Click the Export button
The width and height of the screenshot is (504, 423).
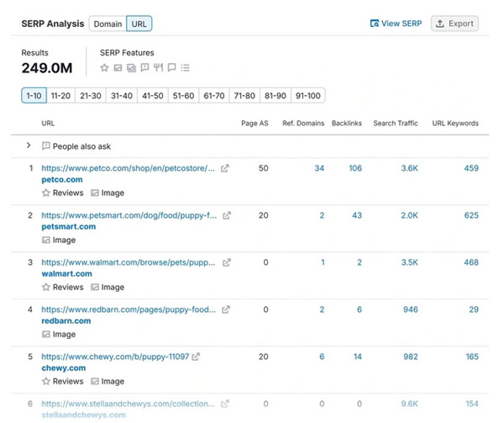454,24
